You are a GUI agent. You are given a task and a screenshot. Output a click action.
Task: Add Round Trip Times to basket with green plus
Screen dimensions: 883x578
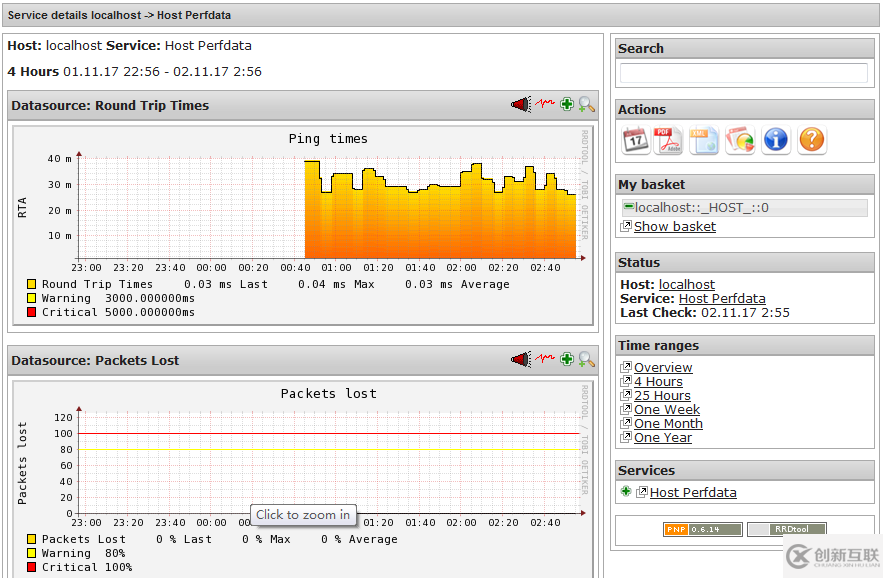(567, 104)
